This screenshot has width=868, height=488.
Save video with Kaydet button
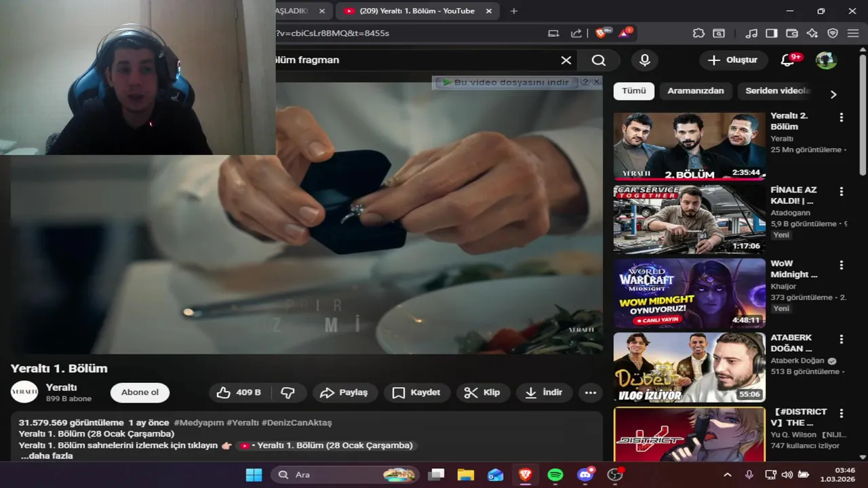pos(416,392)
